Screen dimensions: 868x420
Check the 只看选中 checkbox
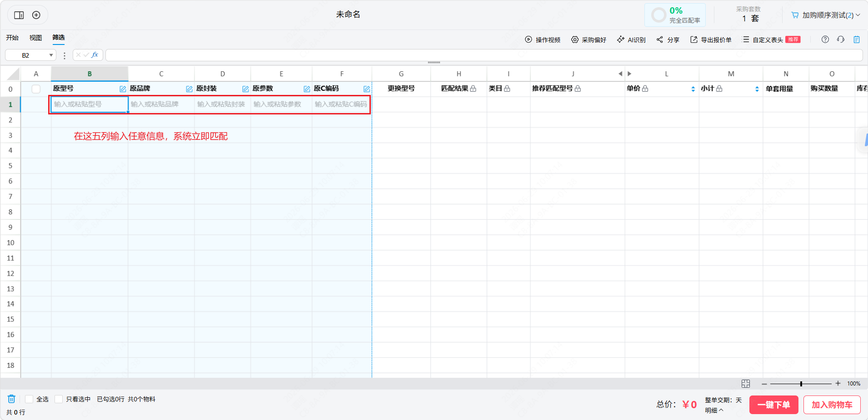point(59,399)
